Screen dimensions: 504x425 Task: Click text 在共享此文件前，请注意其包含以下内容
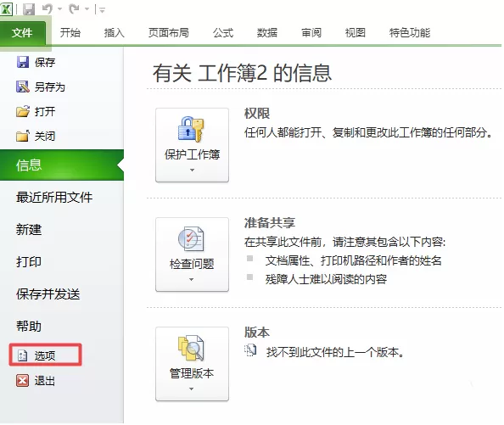pos(344,242)
